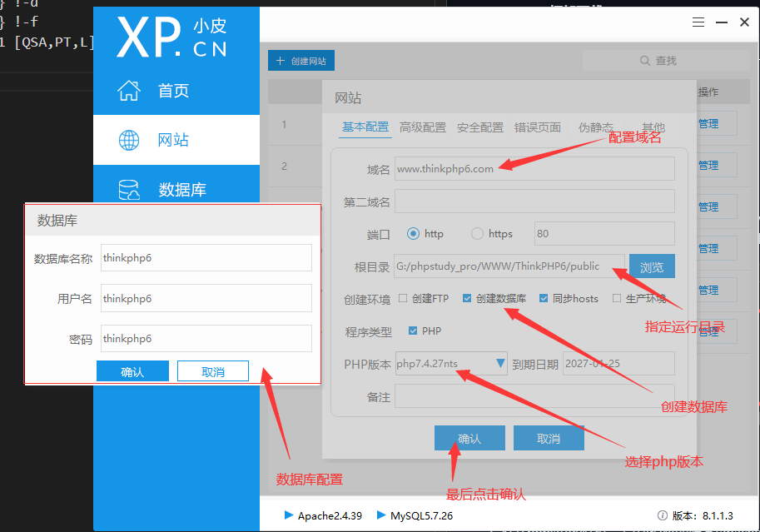Viewport: 760px width, 532px height.
Task: Toggle the PHP program type checkbox
Action: pyautogui.click(x=413, y=331)
